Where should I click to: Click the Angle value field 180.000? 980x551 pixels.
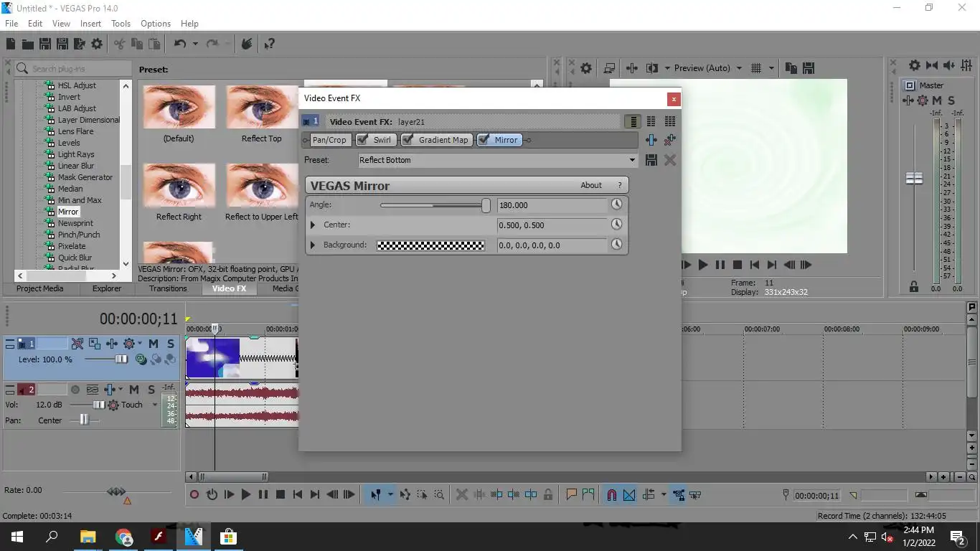click(552, 205)
